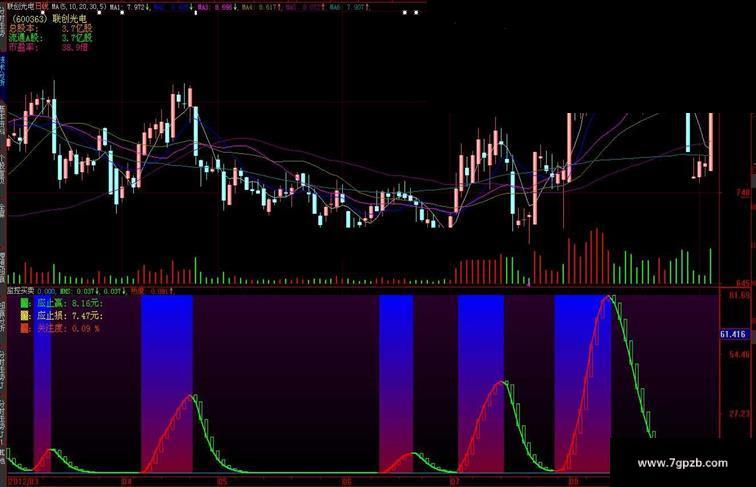Click the 总股本 3.7亿股 line

[x=50, y=28]
